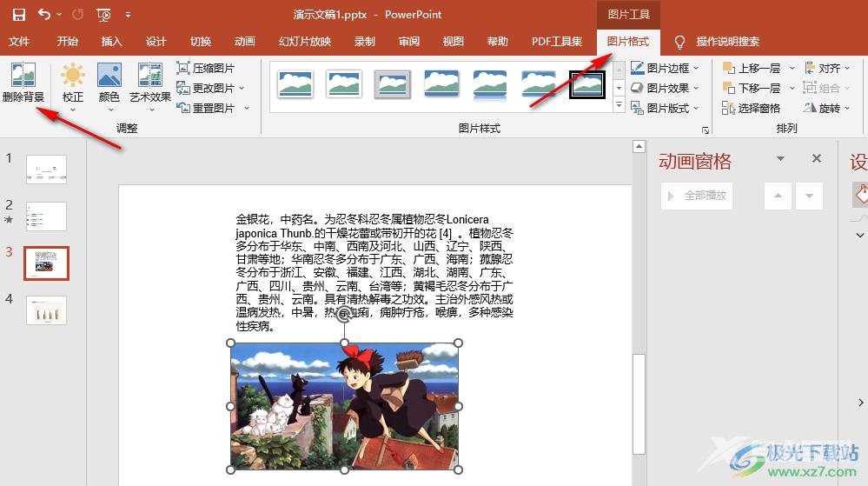
Task: Select slide 3 thumbnail
Action: point(47,263)
